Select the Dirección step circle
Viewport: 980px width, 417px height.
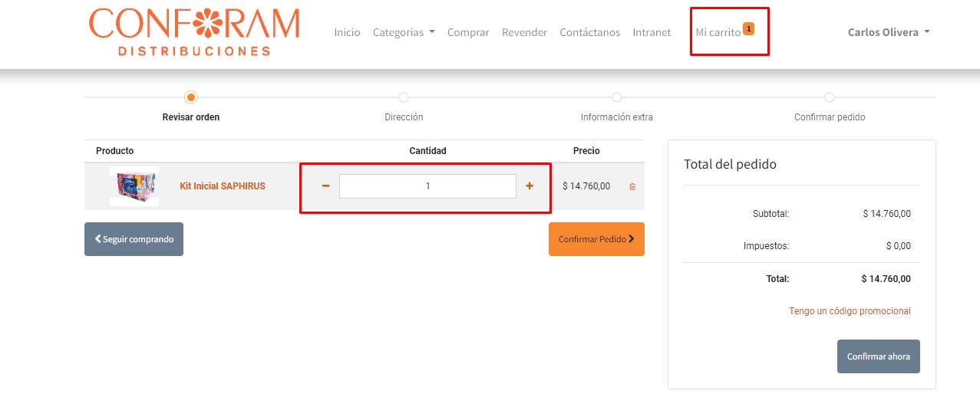[x=404, y=97]
